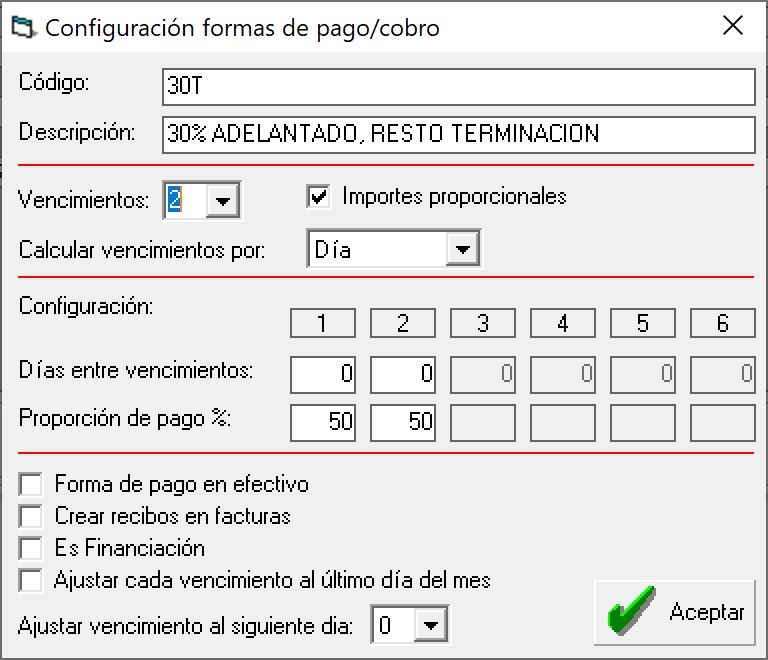Select first Proporción de pago % field

pos(323,423)
